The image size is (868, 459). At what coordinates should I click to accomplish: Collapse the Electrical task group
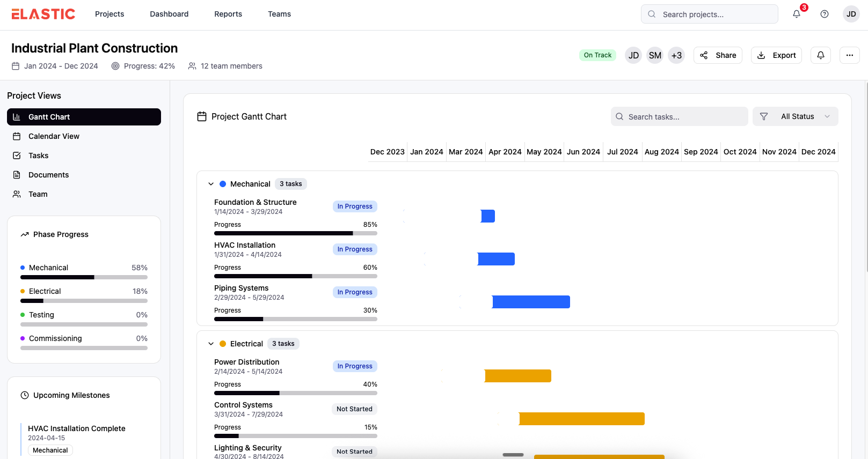click(x=211, y=344)
